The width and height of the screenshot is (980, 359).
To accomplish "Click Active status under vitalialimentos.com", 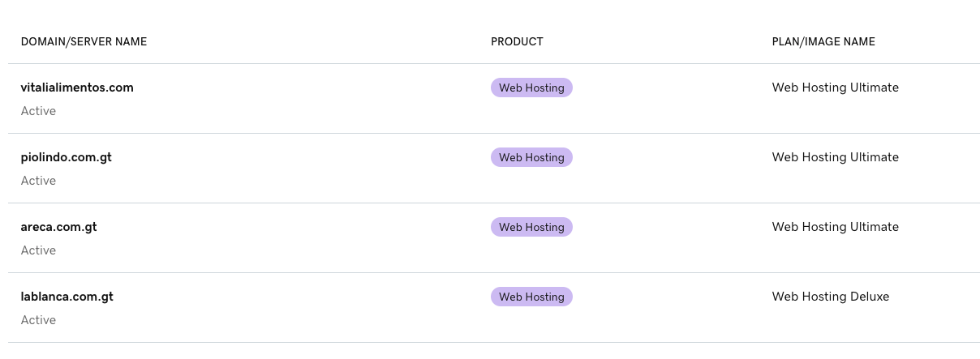I will [x=38, y=111].
